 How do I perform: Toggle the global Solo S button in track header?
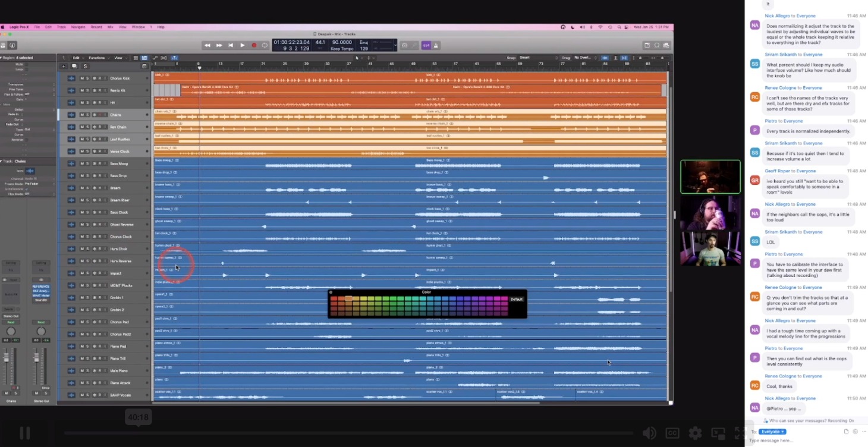tap(85, 66)
